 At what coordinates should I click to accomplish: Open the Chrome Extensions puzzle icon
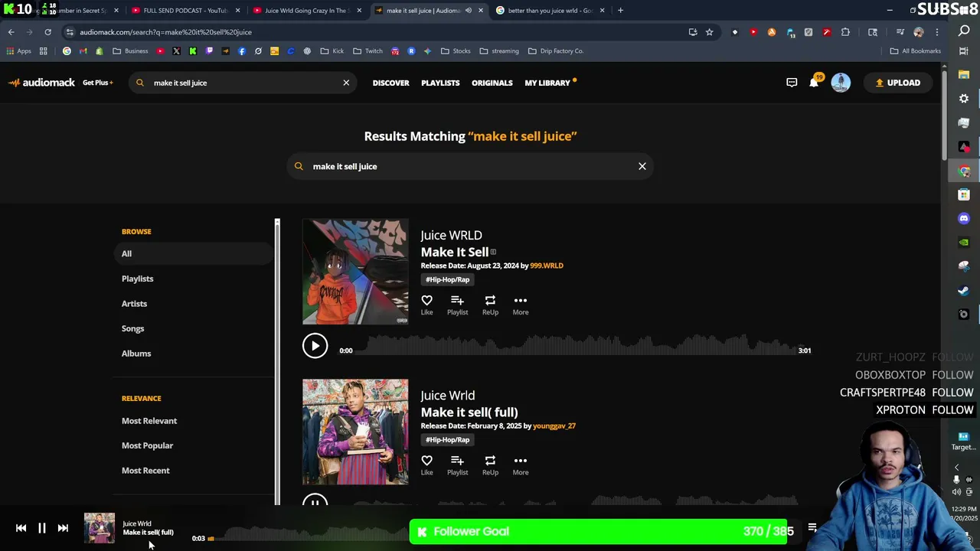845,32
